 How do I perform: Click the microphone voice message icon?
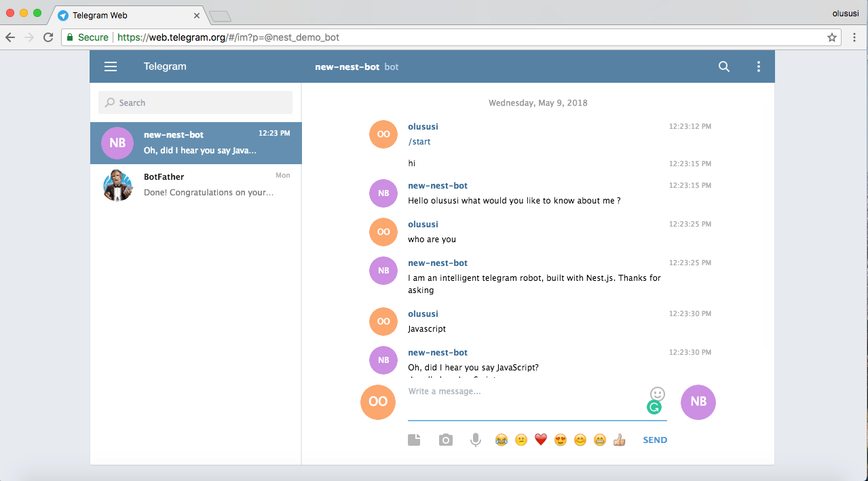click(476, 440)
